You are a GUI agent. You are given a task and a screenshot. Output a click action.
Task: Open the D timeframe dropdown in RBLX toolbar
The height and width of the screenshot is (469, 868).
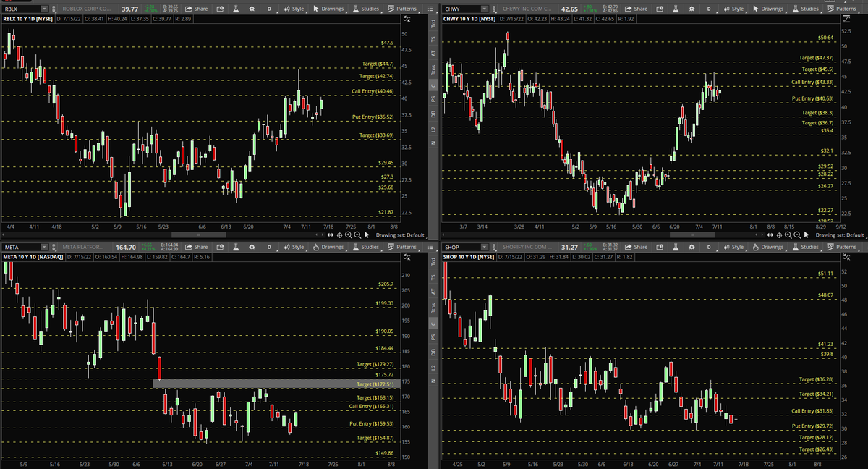click(268, 9)
